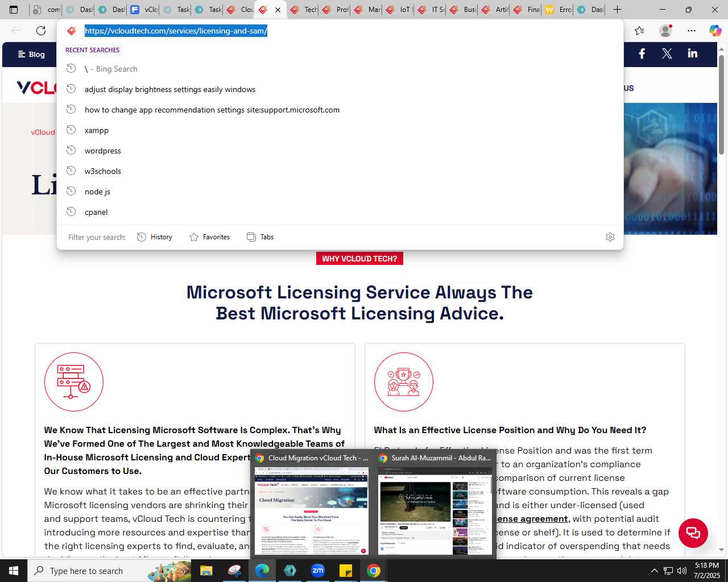Viewport: 728px width, 582px height.
Task: Open Surah Al-Muzammil Chrome window preview
Action: 435,504
